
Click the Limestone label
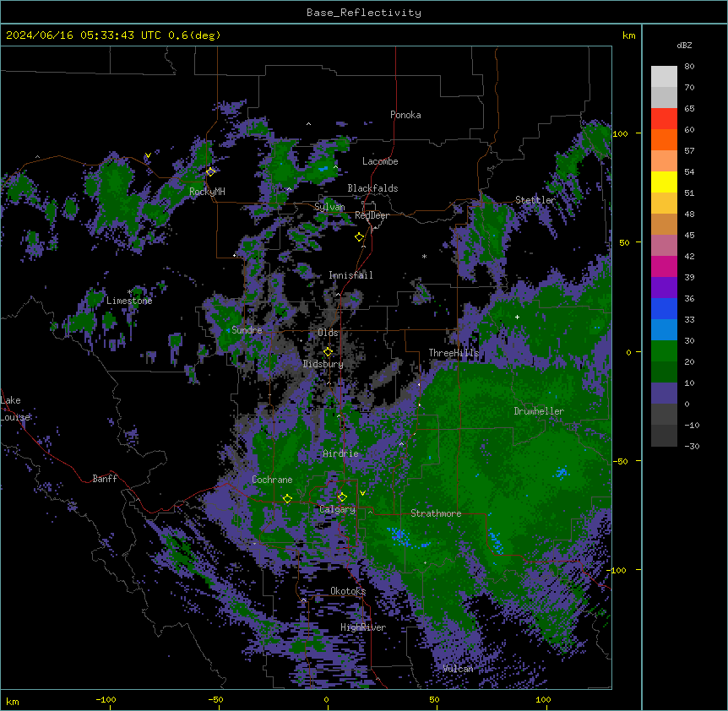[x=129, y=301]
